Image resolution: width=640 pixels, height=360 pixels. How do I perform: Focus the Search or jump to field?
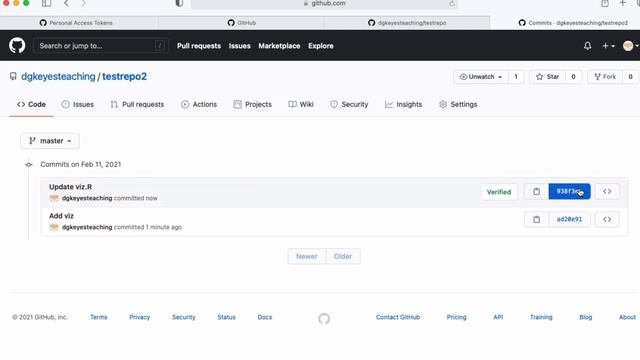[100, 46]
